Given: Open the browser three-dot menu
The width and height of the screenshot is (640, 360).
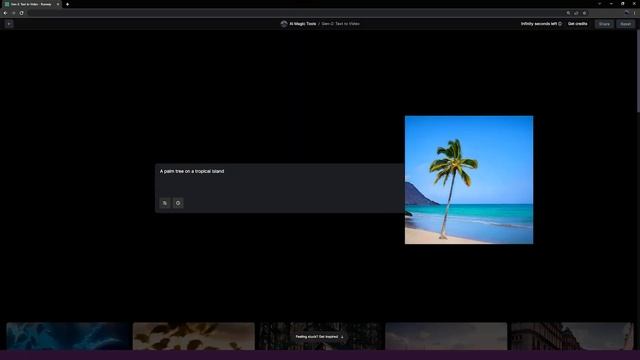Looking at the screenshot, I should click(635, 13).
